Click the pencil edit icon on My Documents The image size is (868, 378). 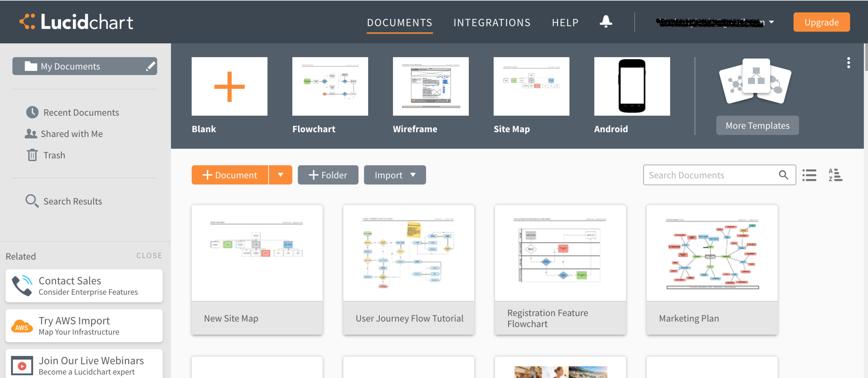(150, 66)
